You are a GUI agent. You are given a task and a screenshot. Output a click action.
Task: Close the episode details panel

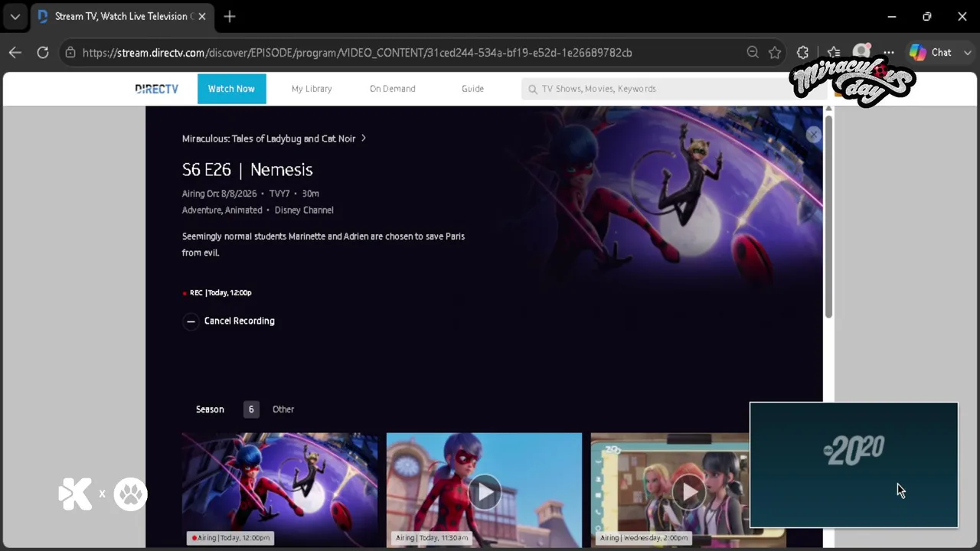[813, 135]
